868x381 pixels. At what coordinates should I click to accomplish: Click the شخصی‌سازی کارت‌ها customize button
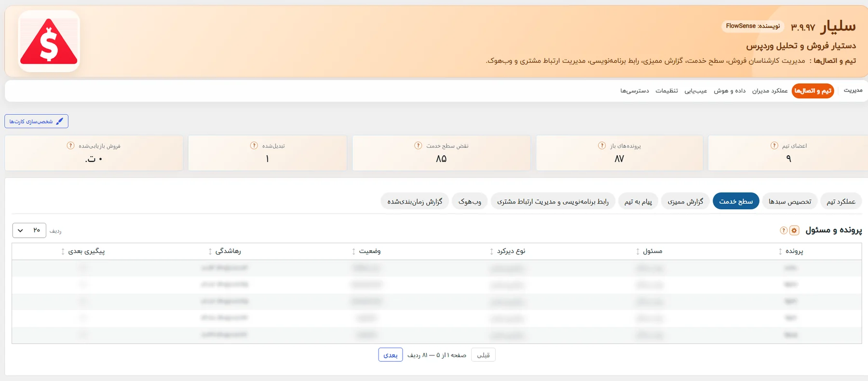[x=36, y=122]
